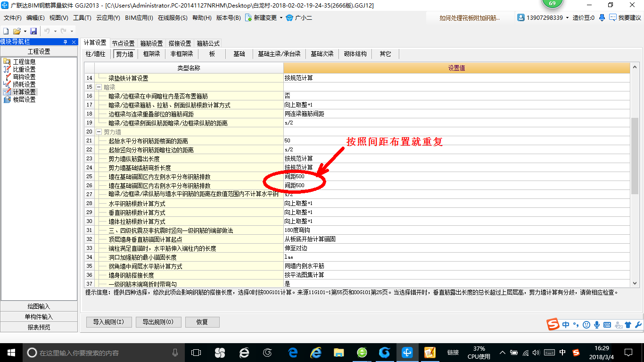Viewport: 644px width, 362px height.
Task: Click the New file toolbar icon
Action: tap(6, 31)
